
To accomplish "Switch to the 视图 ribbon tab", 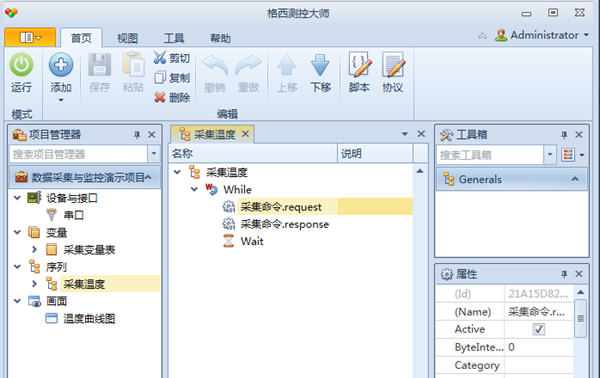I will [x=127, y=38].
